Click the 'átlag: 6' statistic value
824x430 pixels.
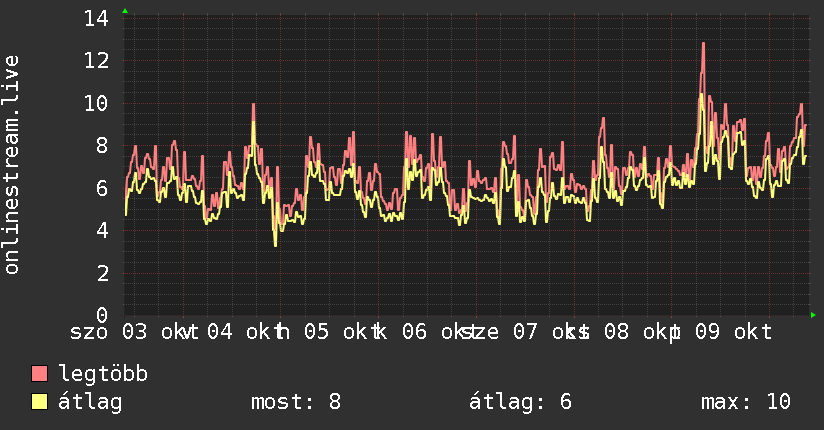point(520,402)
